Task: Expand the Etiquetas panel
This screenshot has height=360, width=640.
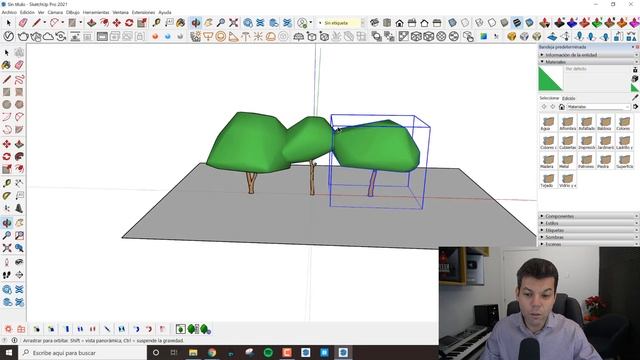Action: 588,230
